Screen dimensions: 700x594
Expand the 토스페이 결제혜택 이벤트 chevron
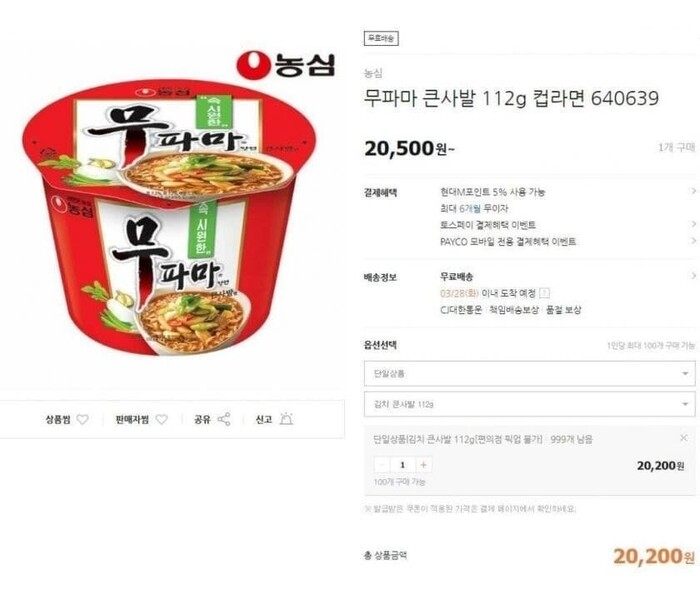click(693, 224)
